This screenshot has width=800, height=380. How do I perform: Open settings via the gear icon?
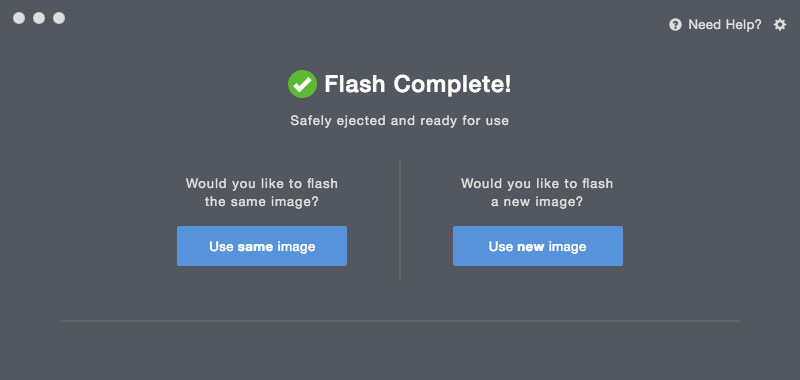pos(780,24)
